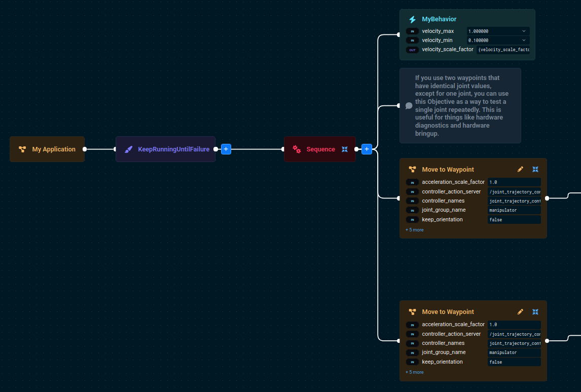Expand '+ 5 more' ports on the upper Move to Waypoint
Image resolution: width=581 pixels, height=392 pixels.
pos(414,230)
